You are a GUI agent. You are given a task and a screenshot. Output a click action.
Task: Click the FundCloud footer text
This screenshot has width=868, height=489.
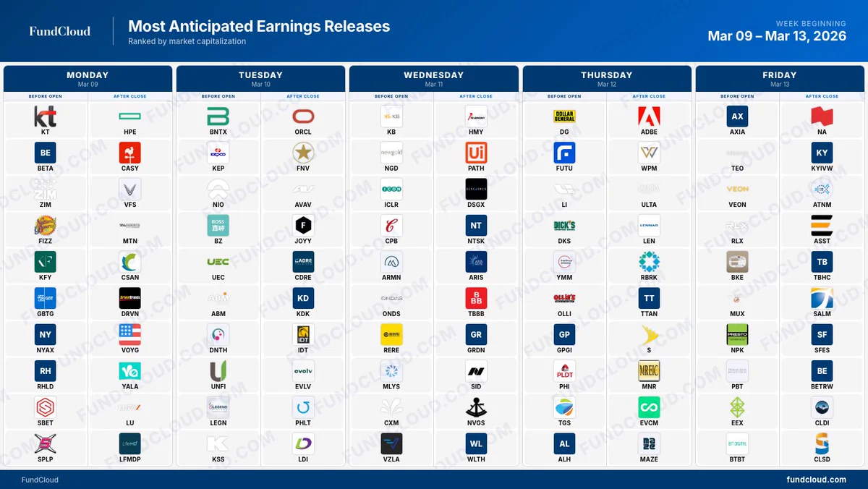40,480
